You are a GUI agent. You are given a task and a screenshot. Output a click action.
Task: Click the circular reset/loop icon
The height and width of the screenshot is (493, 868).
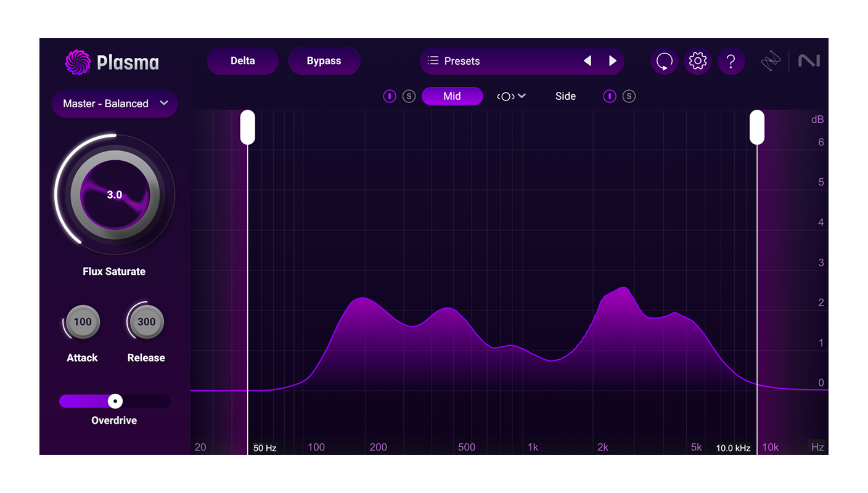pos(665,61)
